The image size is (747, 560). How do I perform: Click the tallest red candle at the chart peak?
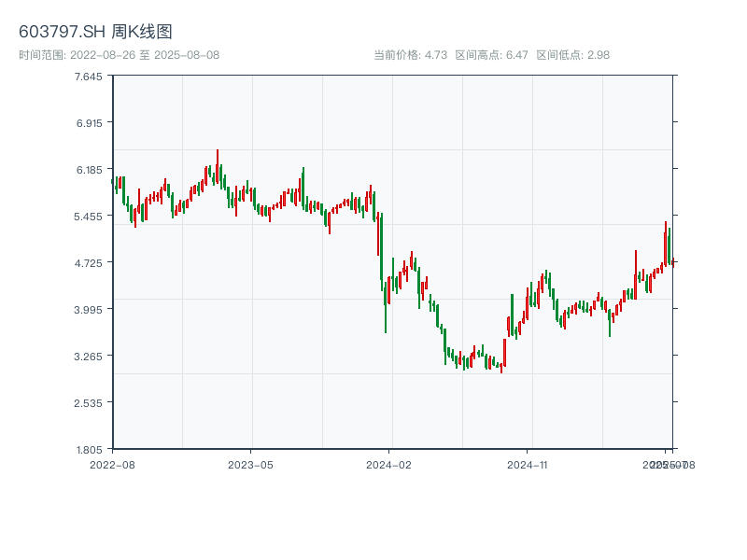pos(218,166)
